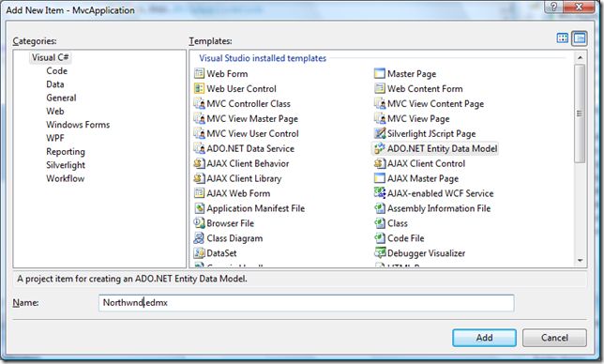604x364 pixels.
Task: Select the ADO.NET Entity Data Model icon
Action: [380, 148]
